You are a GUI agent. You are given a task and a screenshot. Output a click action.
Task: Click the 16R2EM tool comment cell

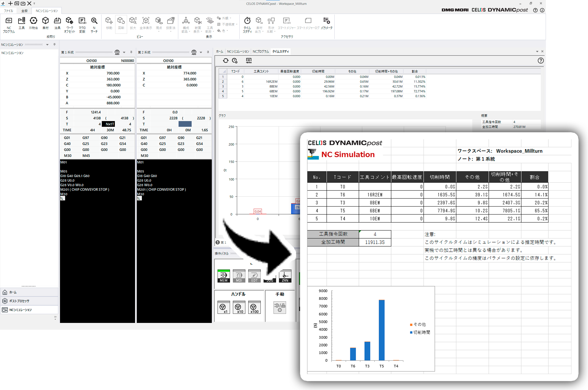coord(261,82)
